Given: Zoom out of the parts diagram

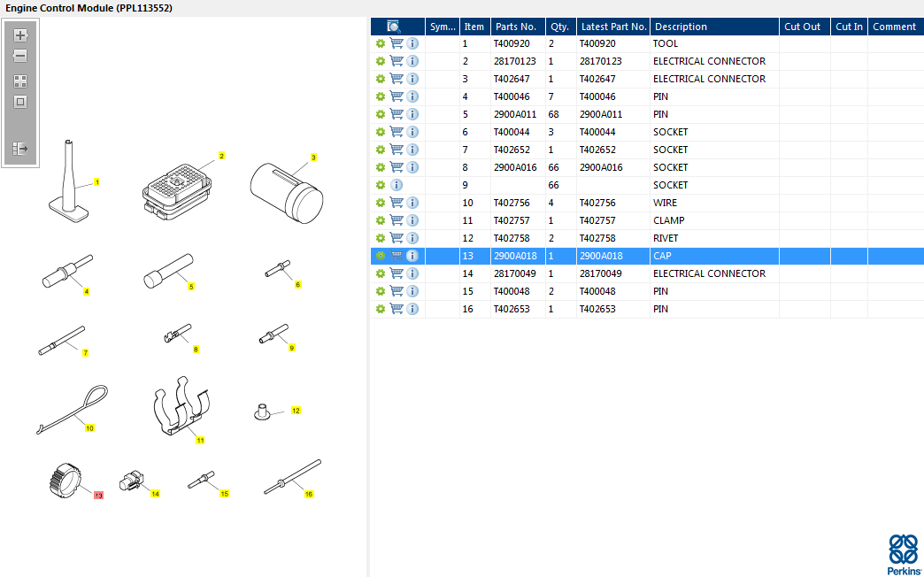Looking at the screenshot, I should point(20,56).
